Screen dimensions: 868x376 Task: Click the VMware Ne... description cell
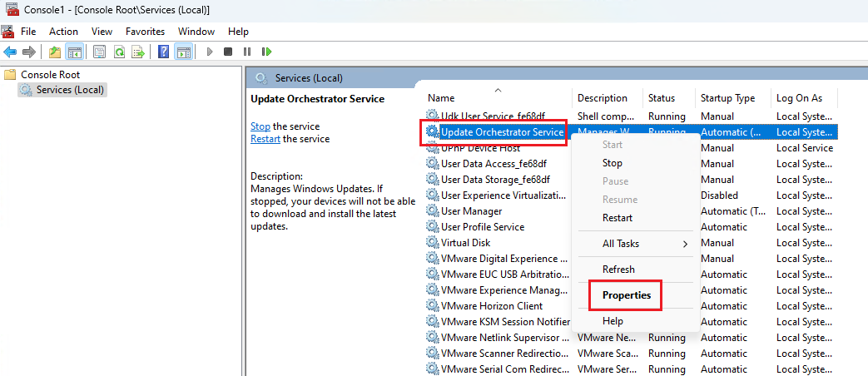(605, 337)
